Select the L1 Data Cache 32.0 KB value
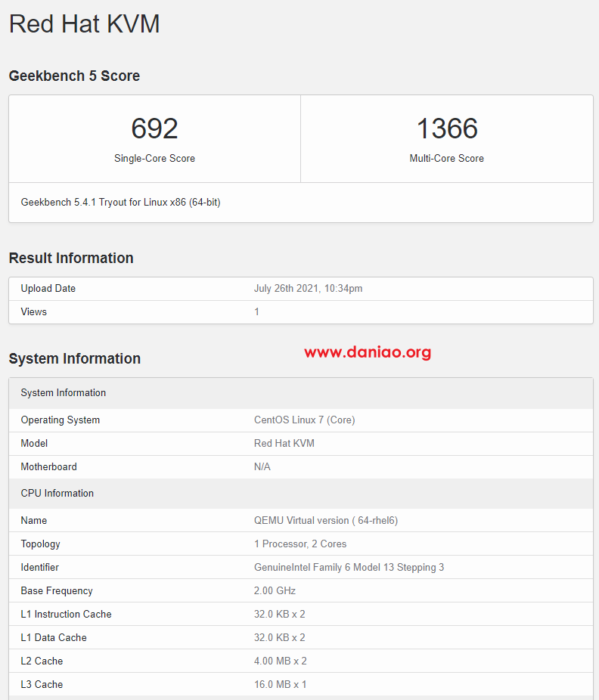Viewport: 599px width, 700px height. 280,637
